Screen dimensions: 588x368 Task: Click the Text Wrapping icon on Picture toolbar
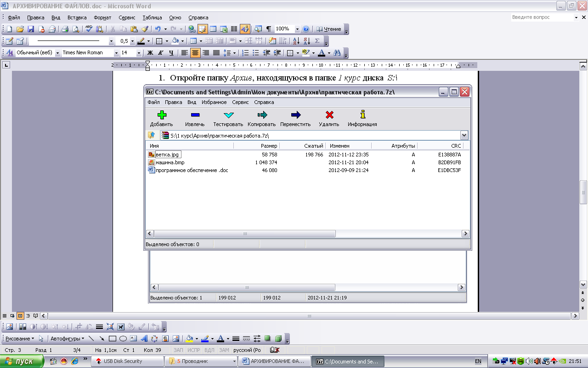tap(121, 327)
